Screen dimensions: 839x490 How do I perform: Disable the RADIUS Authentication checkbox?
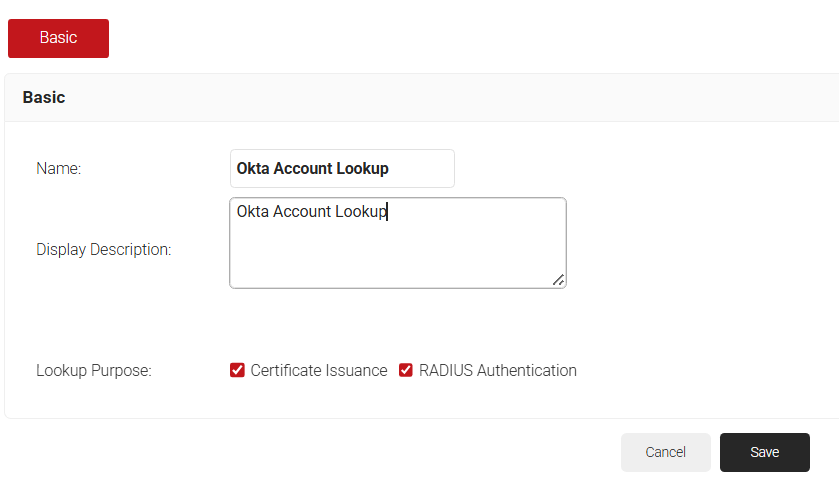(406, 370)
